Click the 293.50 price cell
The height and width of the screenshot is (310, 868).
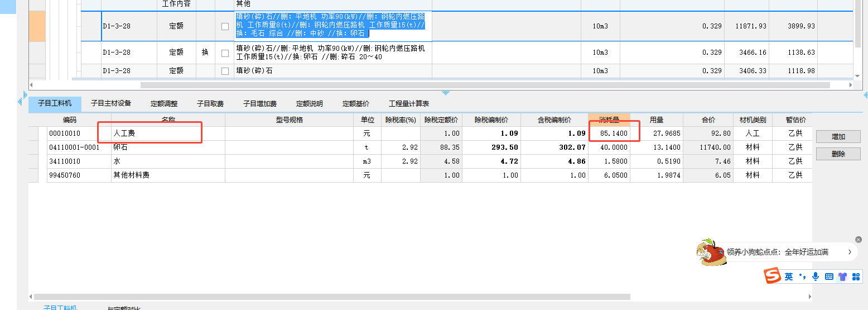pyautogui.click(x=491, y=147)
